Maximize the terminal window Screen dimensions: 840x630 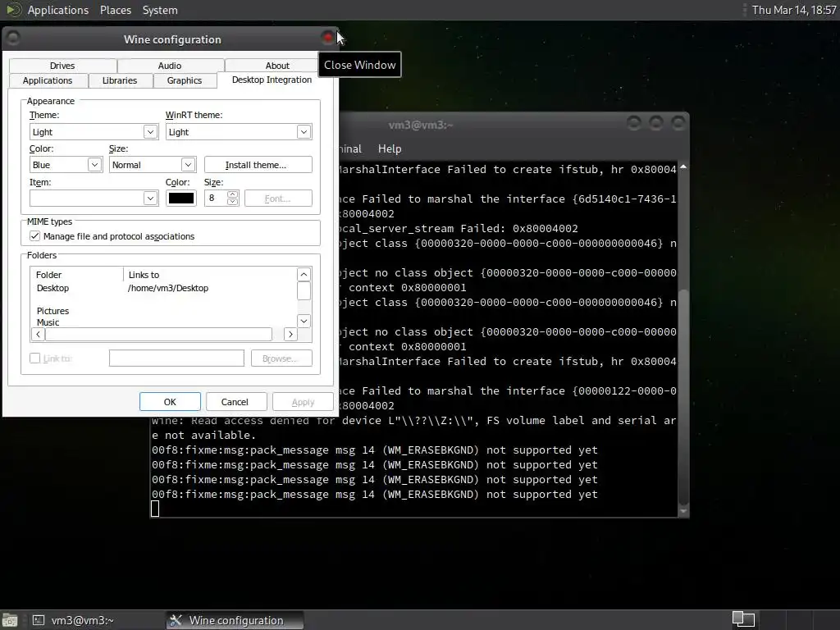655,124
